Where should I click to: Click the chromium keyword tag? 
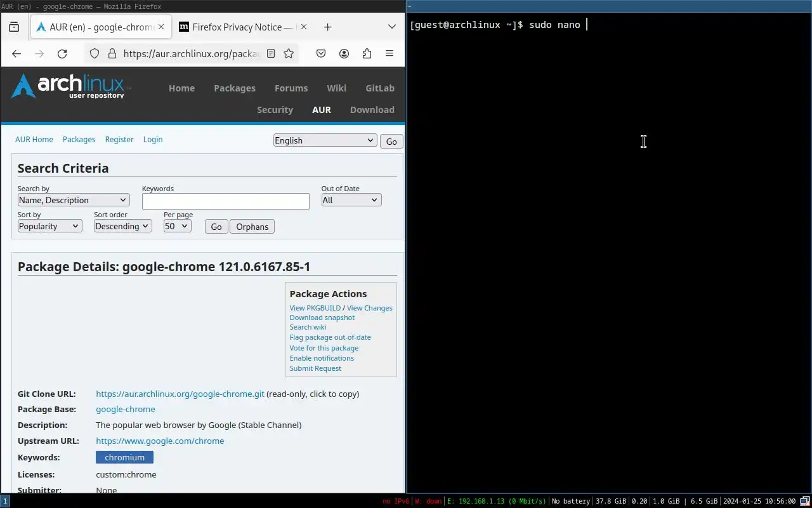[124, 457]
